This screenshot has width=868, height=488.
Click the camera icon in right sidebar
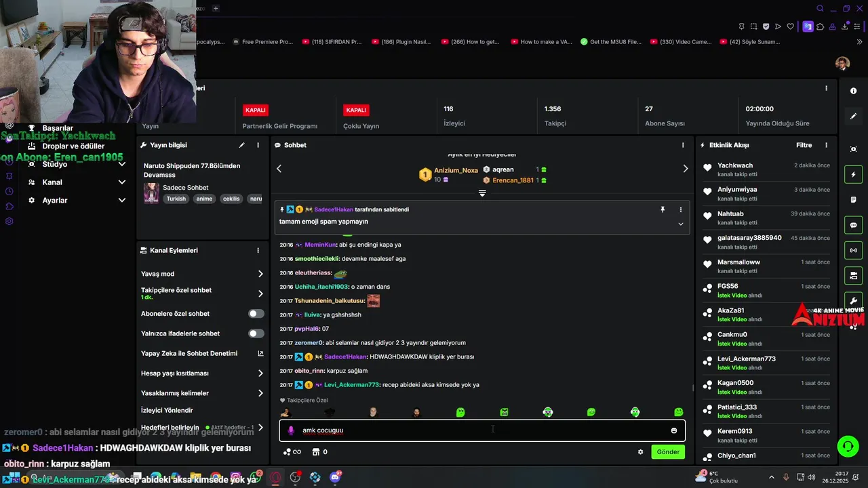click(853, 276)
